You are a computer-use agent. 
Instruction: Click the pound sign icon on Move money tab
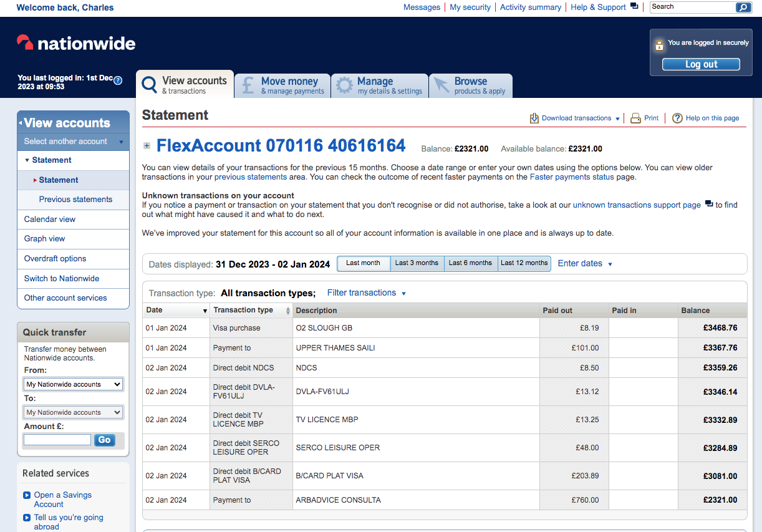click(248, 85)
